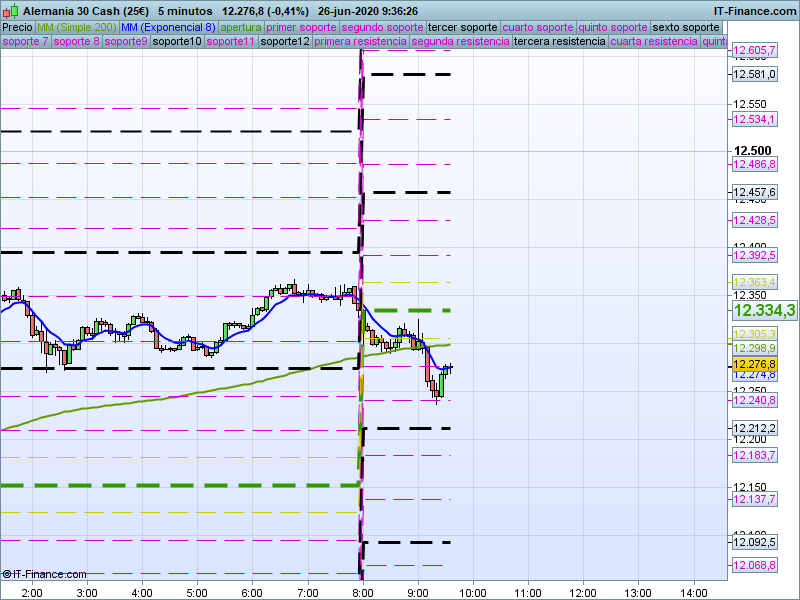Click the primer soporte label
The image size is (800, 600).
click(x=302, y=27)
